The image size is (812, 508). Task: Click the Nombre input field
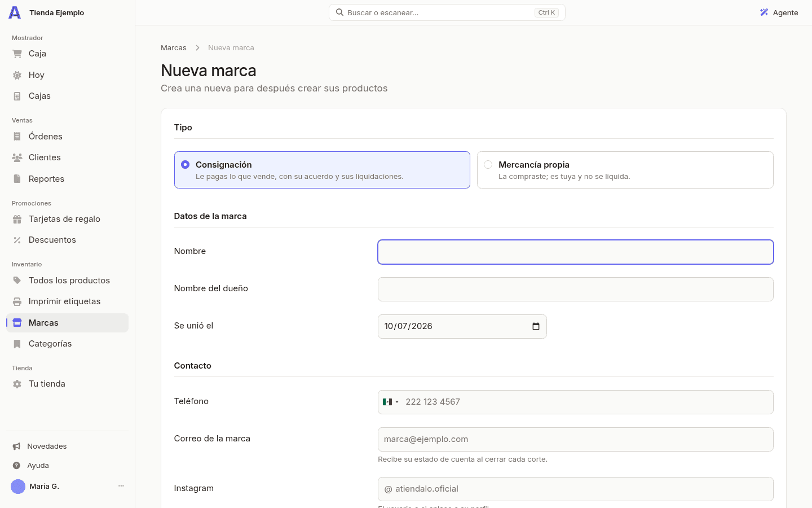tap(576, 252)
